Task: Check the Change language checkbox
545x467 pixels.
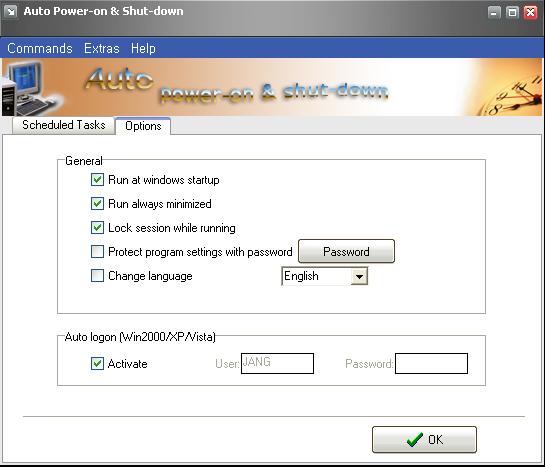Action: tap(97, 276)
